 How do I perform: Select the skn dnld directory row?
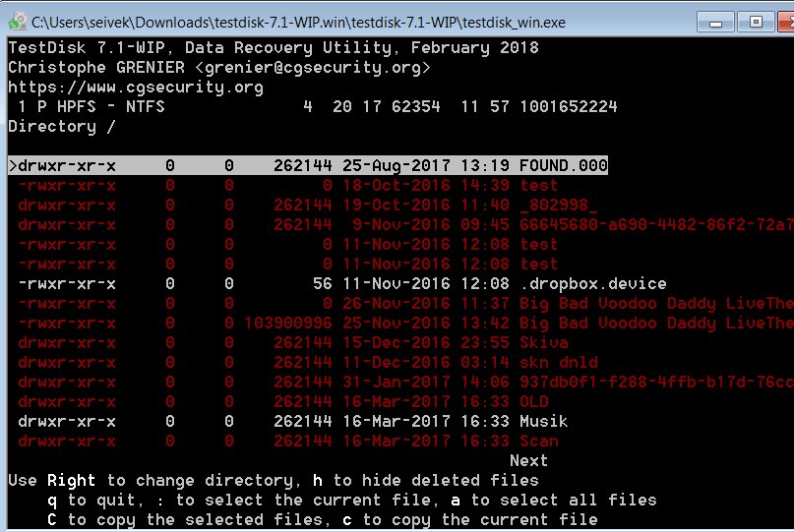click(308, 363)
